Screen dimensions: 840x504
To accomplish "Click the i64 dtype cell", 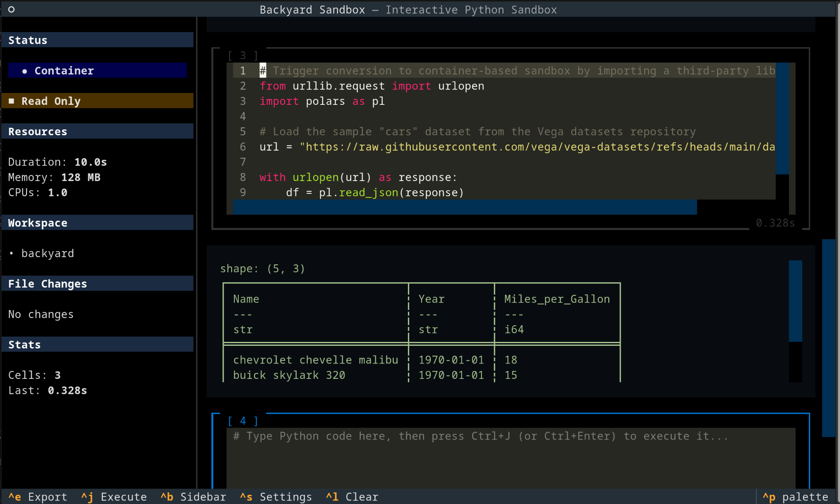I will pos(514,329).
